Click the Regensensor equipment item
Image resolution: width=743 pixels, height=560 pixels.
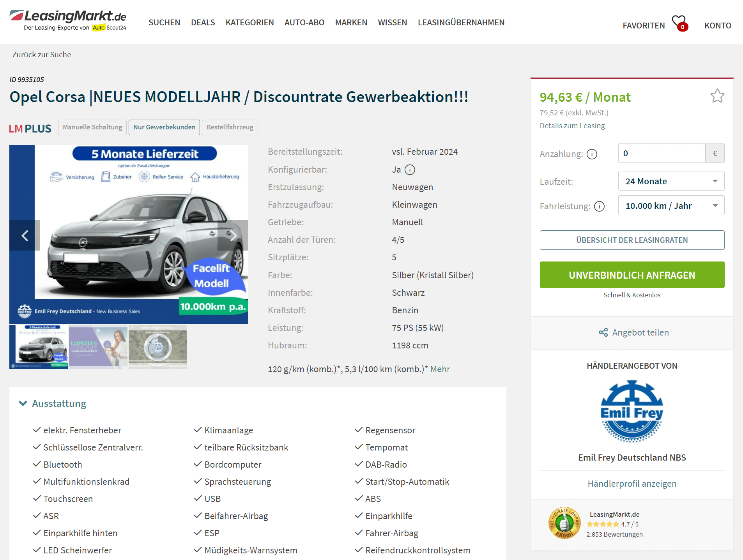click(390, 430)
